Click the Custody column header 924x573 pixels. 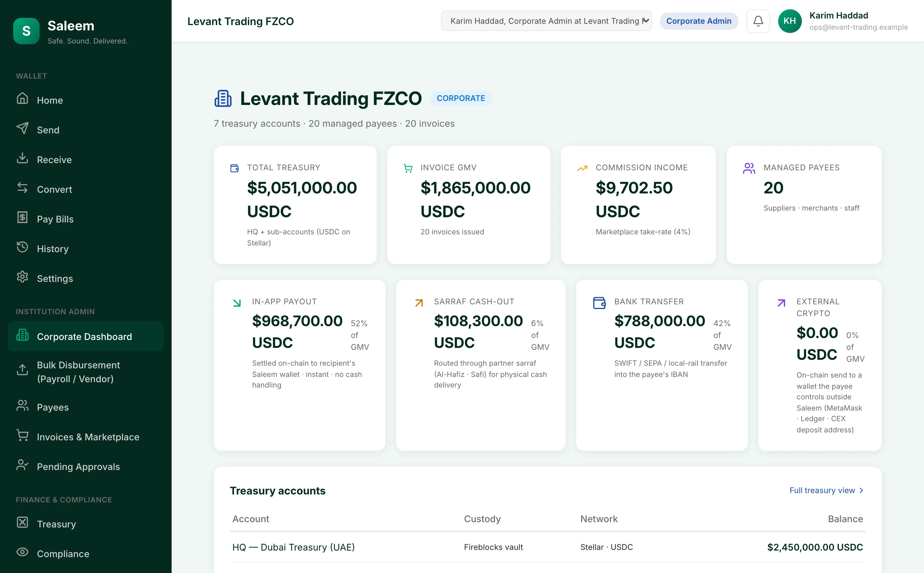click(x=482, y=519)
